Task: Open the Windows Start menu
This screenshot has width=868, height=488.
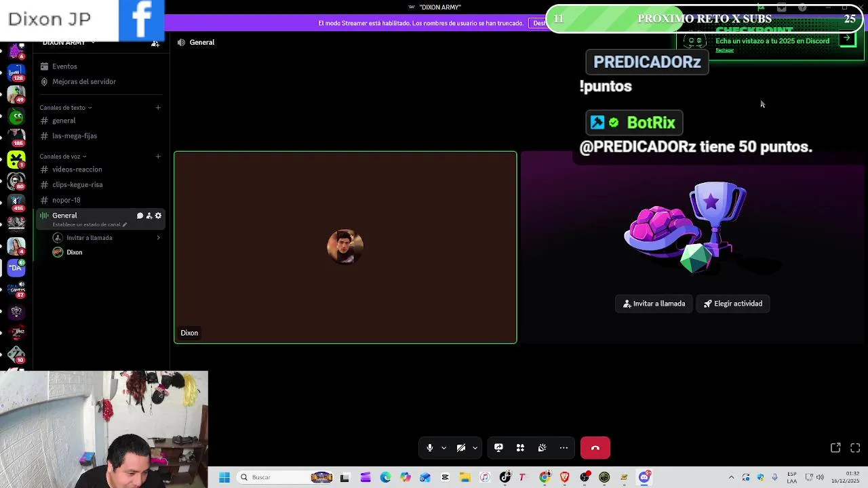Action: point(224,477)
